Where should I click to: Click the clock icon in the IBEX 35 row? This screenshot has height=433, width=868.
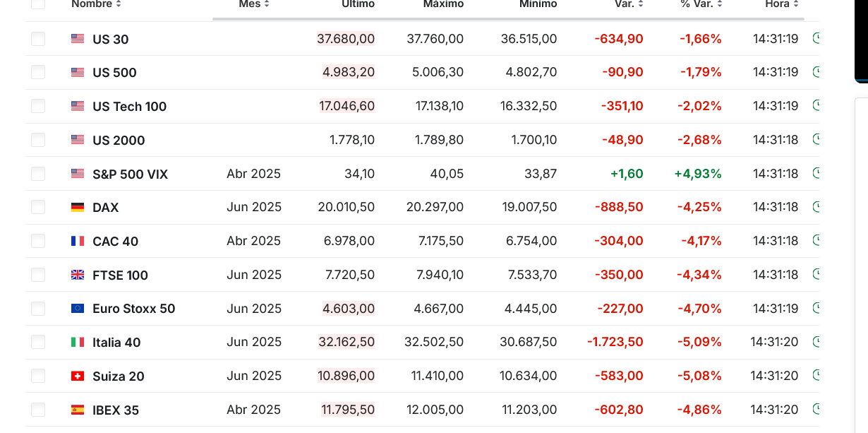(x=816, y=409)
